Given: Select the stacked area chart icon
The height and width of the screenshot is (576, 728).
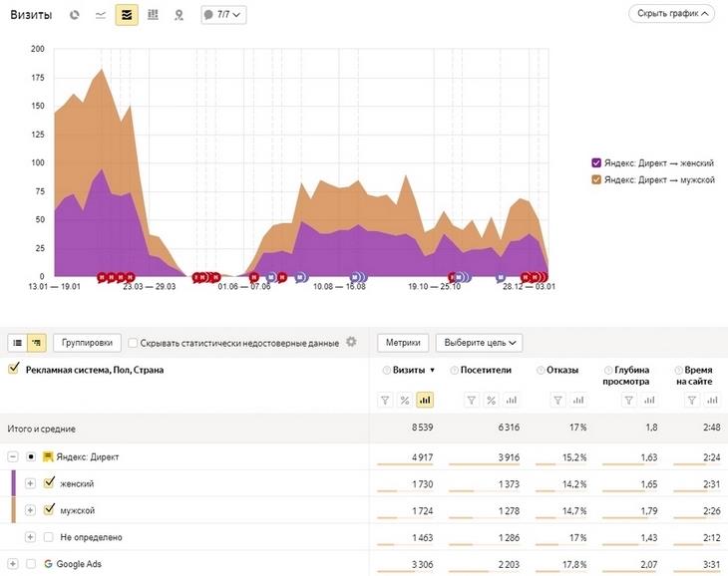Looking at the screenshot, I should pyautogui.click(x=127, y=15).
